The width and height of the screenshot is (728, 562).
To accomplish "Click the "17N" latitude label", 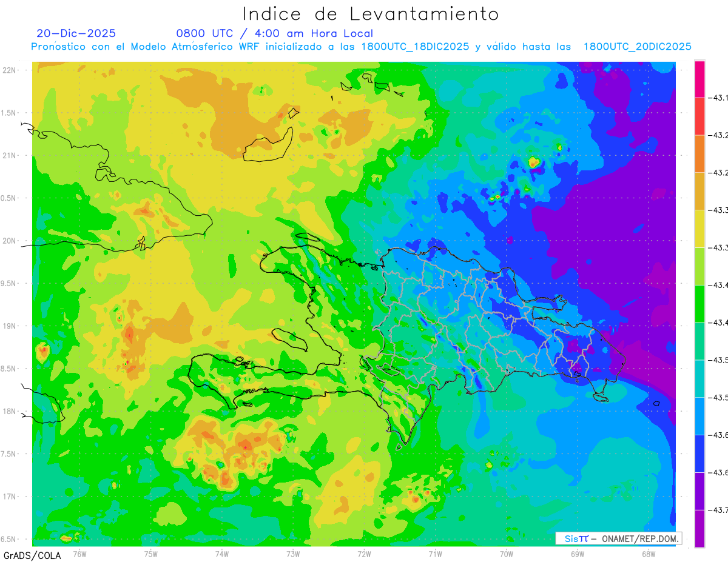I will [10, 497].
